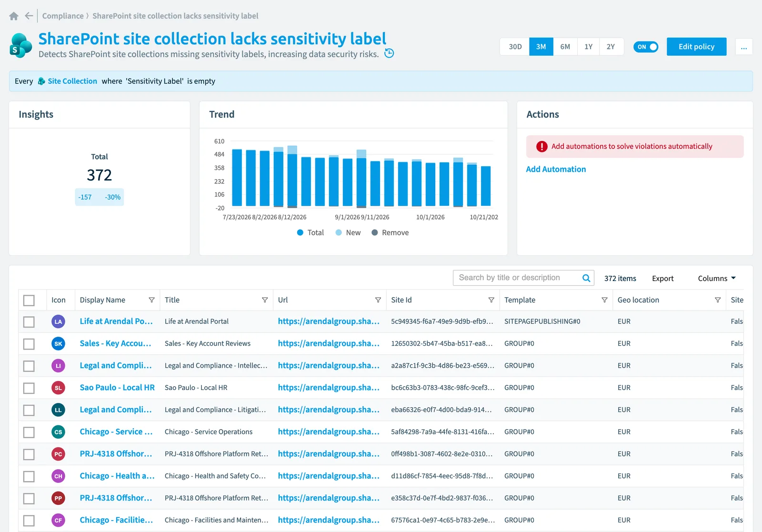This screenshot has height=532, width=762.
Task: Open the Compliance breadcrumb link
Action: click(x=63, y=16)
